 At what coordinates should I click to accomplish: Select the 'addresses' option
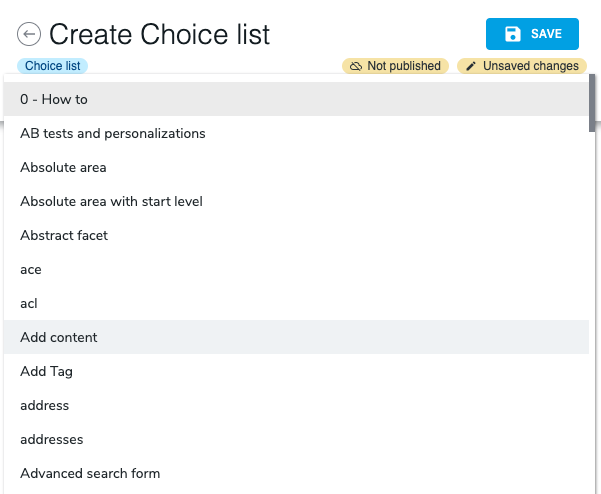[296, 439]
